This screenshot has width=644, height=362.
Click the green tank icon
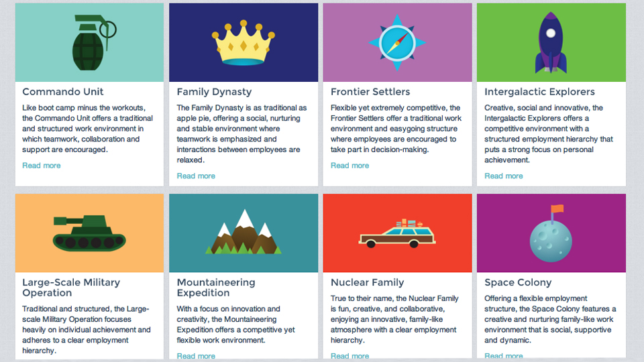click(x=89, y=233)
